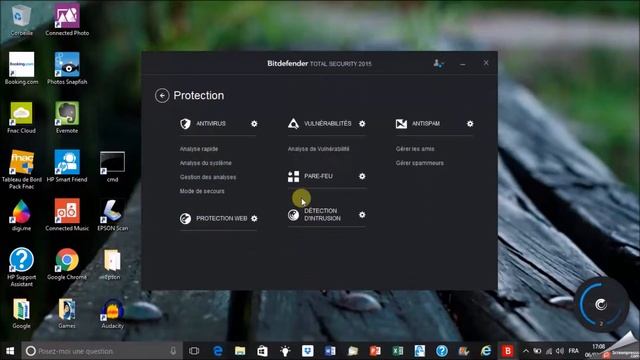
Task: Click the Détection d'intrusion icon
Action: [x=293, y=215]
